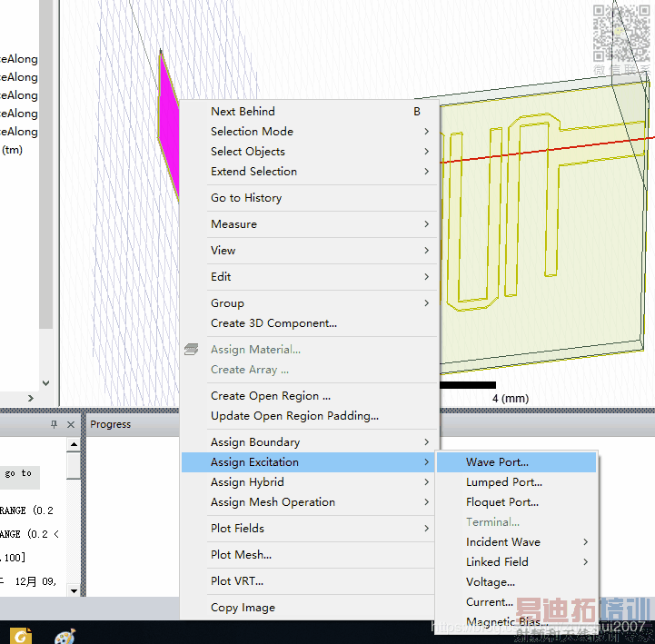Open the Measure submenu
The height and width of the screenshot is (644, 655).
309,224
